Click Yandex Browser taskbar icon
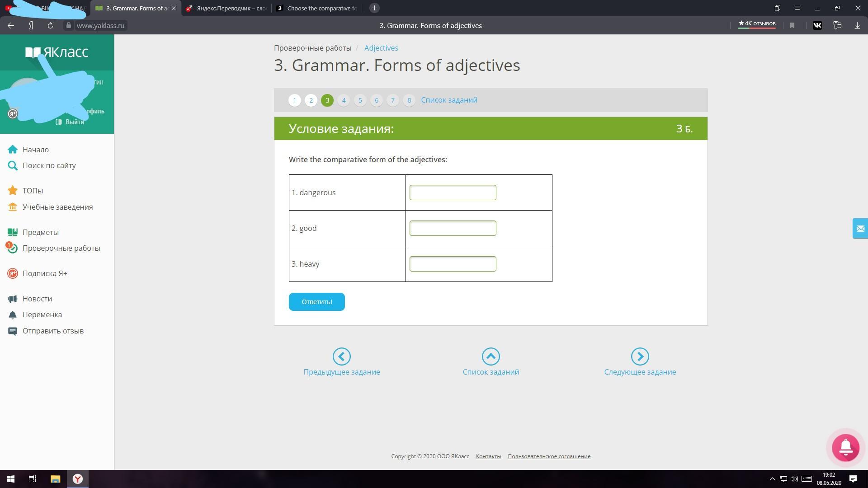Screen dimensions: 868x488 point(78,479)
